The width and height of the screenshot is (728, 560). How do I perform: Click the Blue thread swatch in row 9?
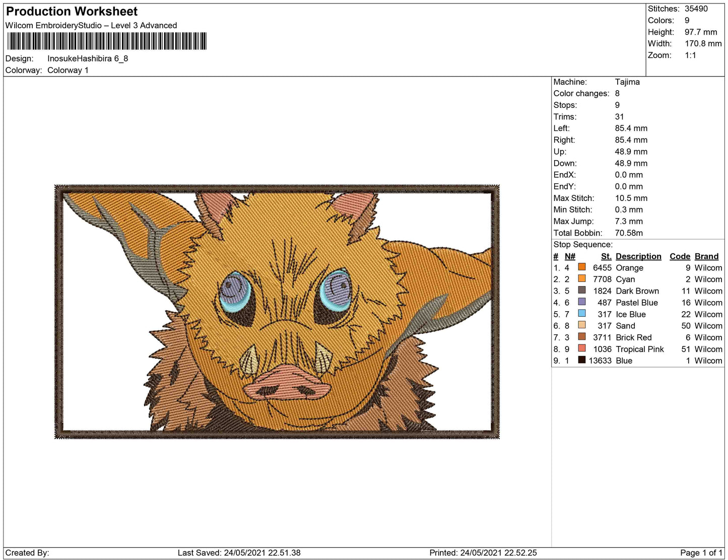[582, 360]
